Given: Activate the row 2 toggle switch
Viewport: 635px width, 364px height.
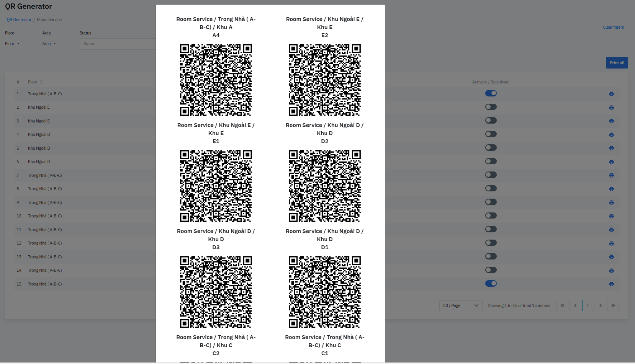Looking at the screenshot, I should tap(491, 107).
